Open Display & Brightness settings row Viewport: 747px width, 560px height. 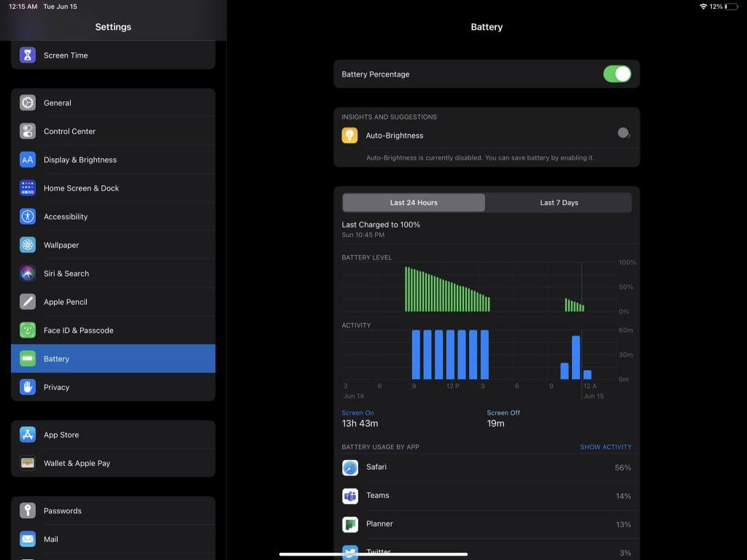pyautogui.click(x=113, y=160)
